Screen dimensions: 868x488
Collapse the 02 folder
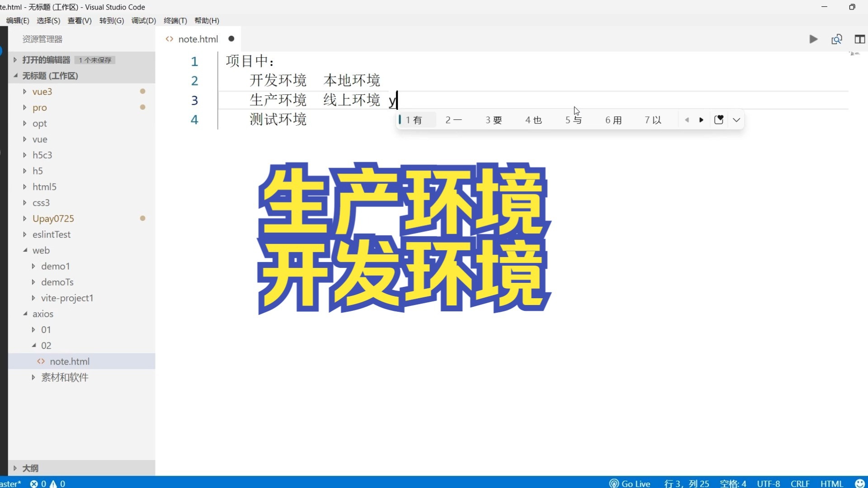pos(34,346)
